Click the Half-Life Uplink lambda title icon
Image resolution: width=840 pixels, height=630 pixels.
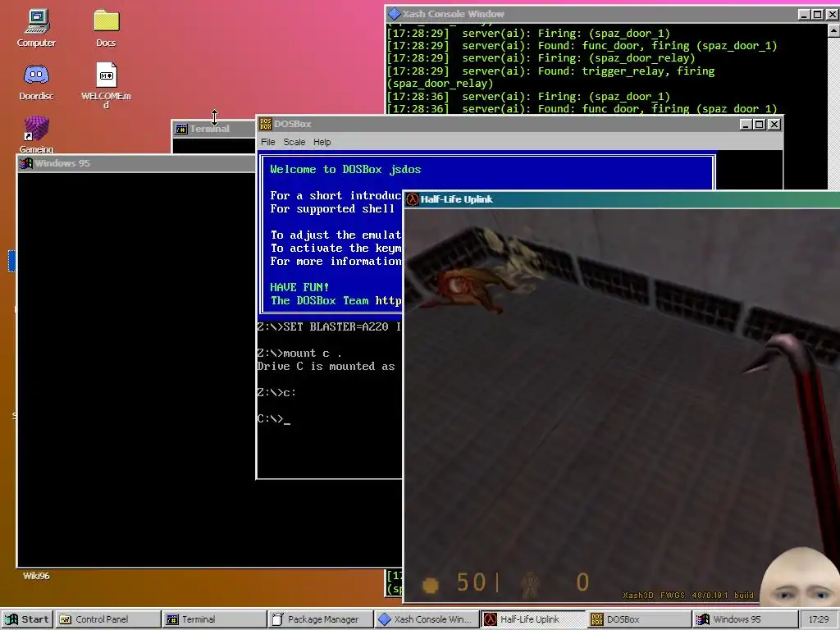click(412, 199)
